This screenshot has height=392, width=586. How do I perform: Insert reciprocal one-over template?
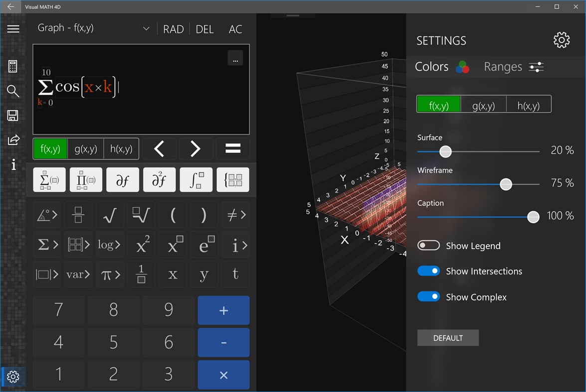tap(141, 274)
